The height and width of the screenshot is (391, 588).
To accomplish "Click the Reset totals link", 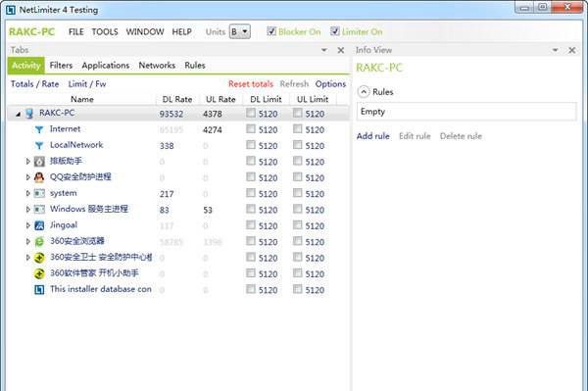I will click(251, 84).
